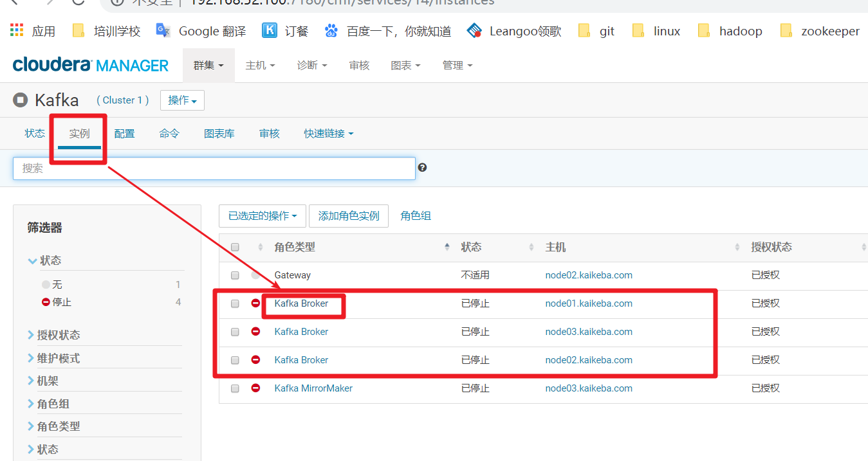
Task: Tick the node02 Kafka Broker checkbox
Action: 235,360
